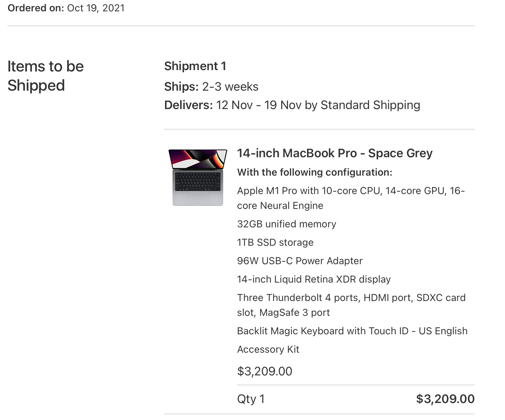Click the Backlit Magic Keyboard line

tap(352, 331)
